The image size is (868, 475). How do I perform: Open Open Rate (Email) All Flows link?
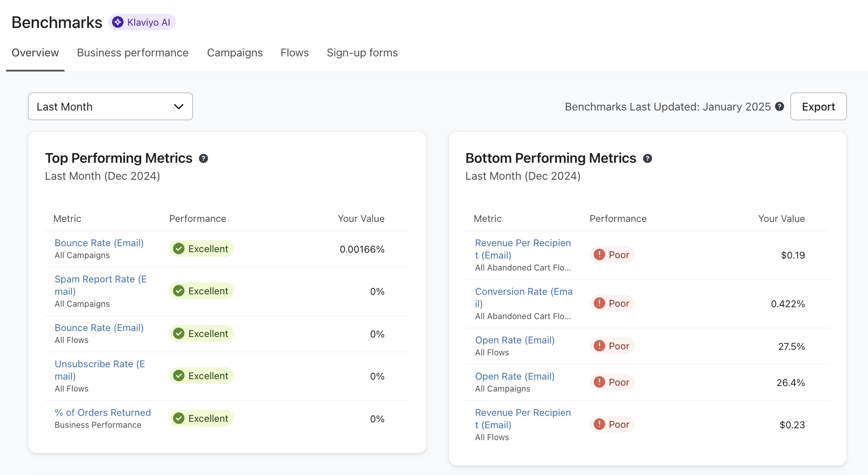515,340
